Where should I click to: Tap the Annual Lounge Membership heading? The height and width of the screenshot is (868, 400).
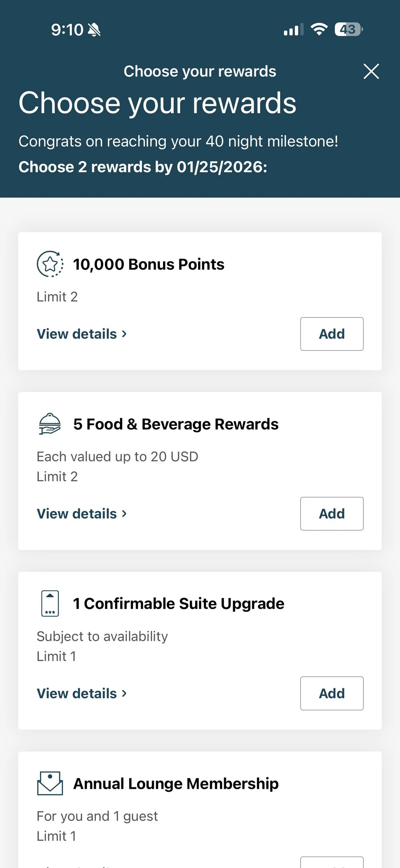coord(176,783)
